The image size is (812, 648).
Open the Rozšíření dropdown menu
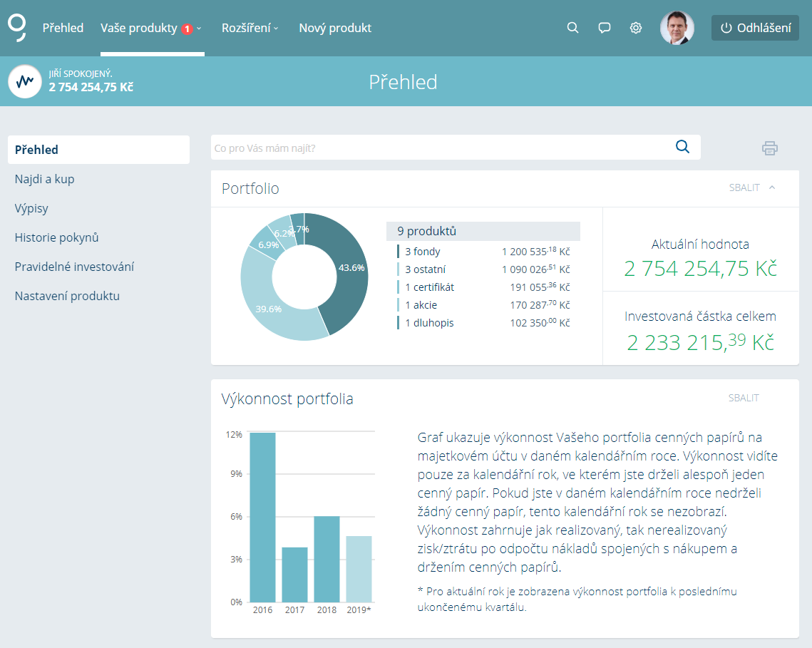coord(250,29)
